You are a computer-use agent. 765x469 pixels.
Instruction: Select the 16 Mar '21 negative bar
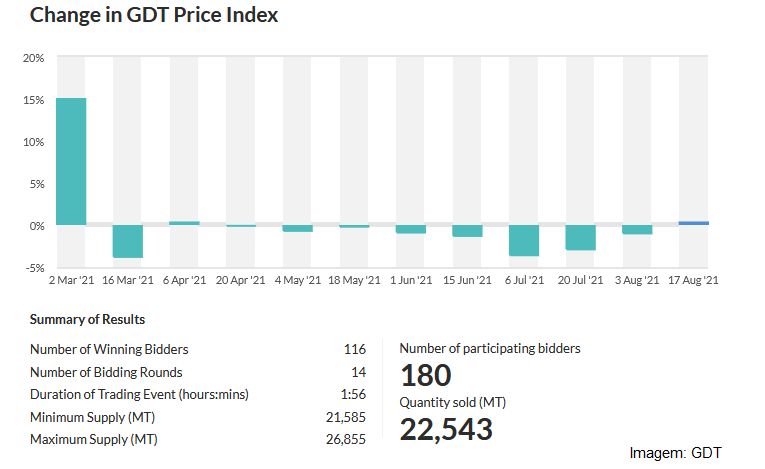point(128,241)
